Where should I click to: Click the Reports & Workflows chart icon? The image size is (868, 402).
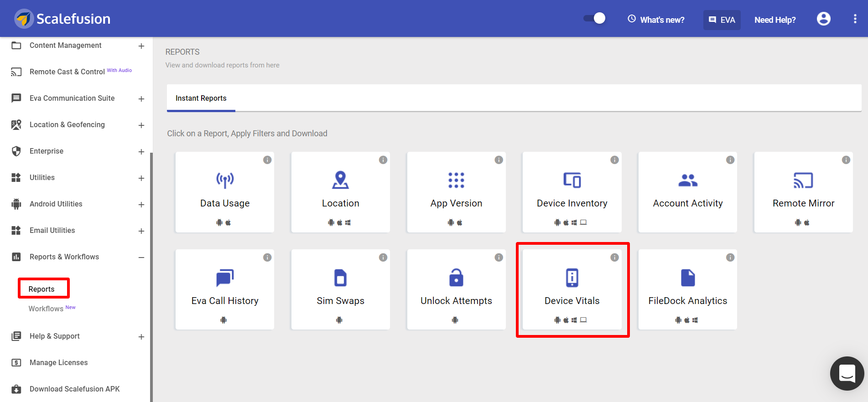[x=16, y=257]
